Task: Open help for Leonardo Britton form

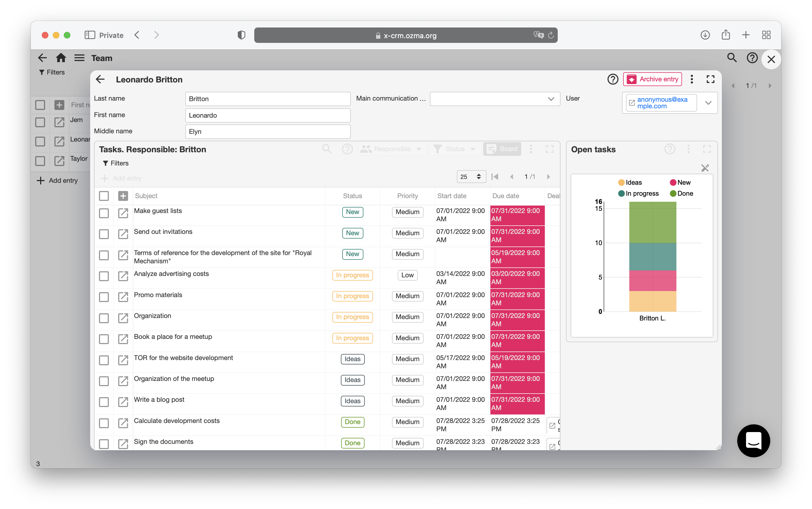Action: pos(613,79)
